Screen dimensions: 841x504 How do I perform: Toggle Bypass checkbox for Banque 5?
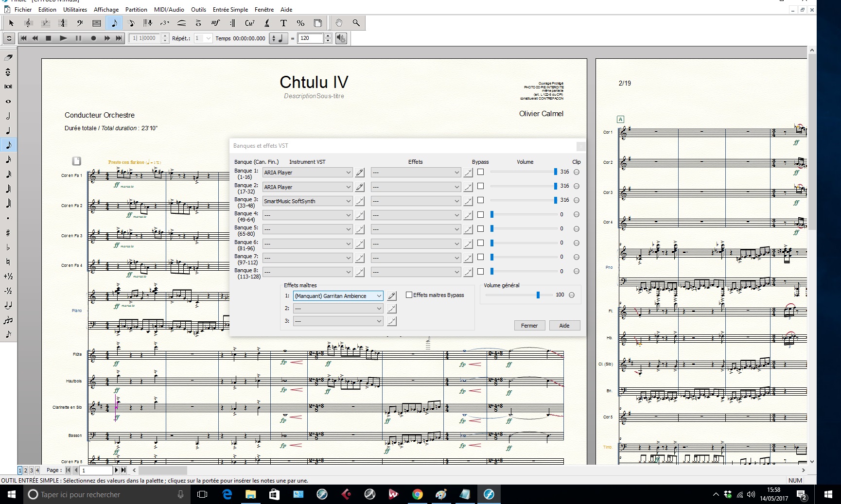(x=481, y=229)
